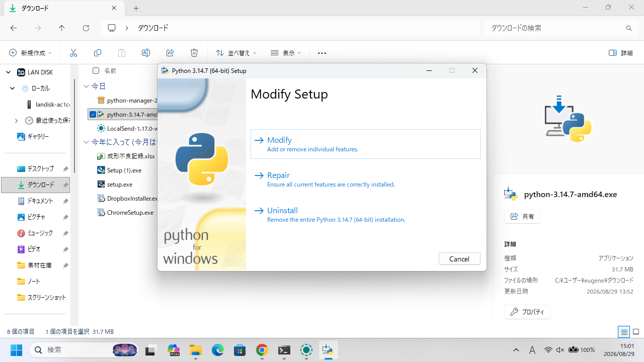This screenshot has height=362, width=644.
Task: Switch to details list view icon
Action: coord(624,332)
